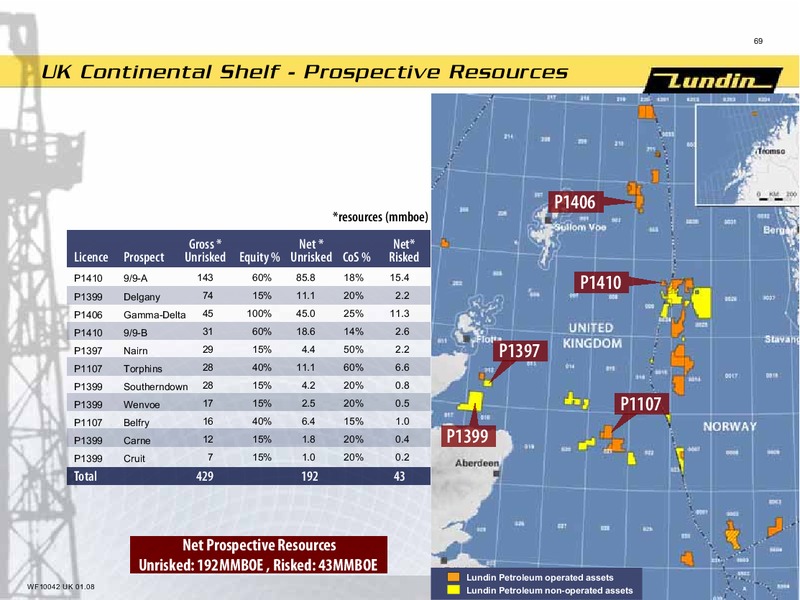
Task: Click the '*resources (mmboe)' footnote
Action: (x=380, y=217)
